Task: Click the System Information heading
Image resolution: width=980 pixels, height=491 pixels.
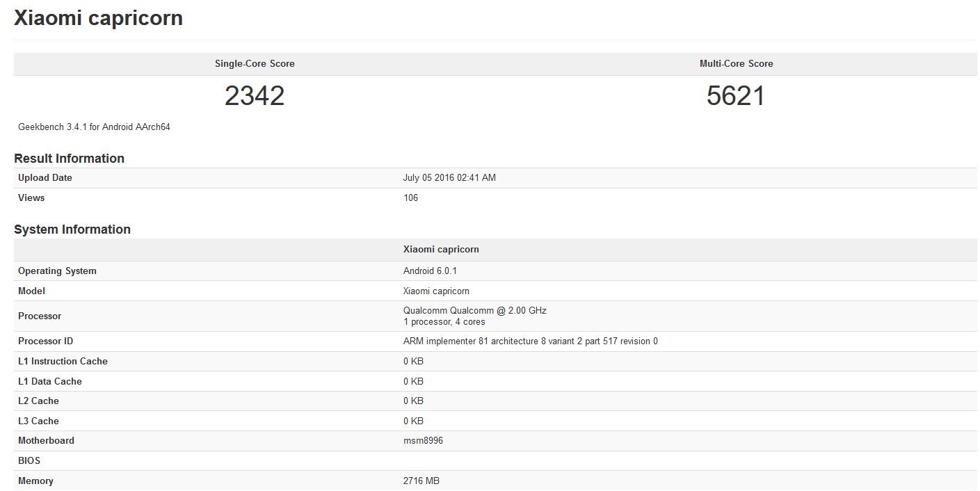Action: click(72, 230)
